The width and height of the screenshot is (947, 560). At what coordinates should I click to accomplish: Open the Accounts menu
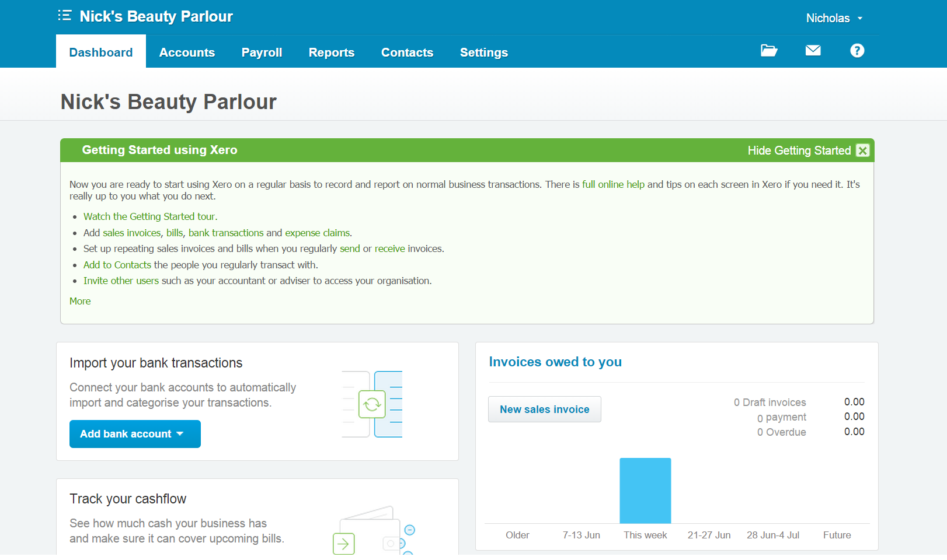click(187, 52)
